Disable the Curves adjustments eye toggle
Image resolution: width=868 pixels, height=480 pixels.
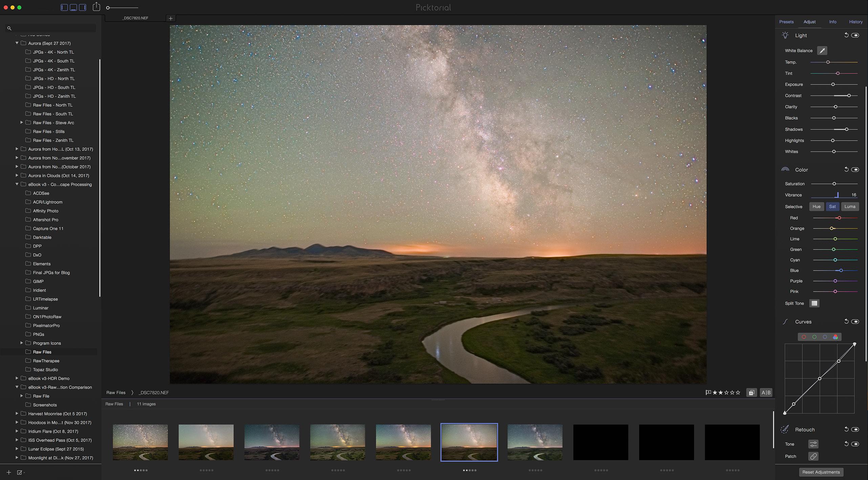pos(855,321)
